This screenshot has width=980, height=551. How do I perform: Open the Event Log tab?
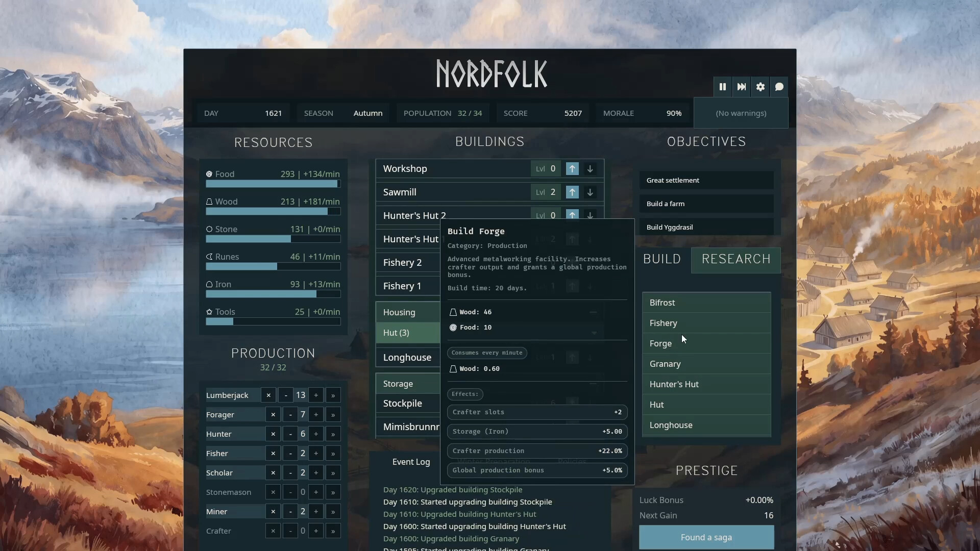coord(411,462)
